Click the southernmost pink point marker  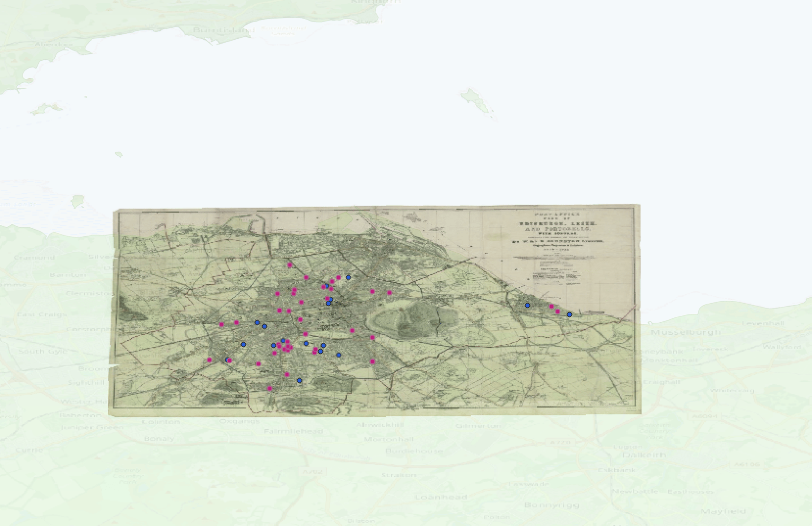(x=269, y=388)
